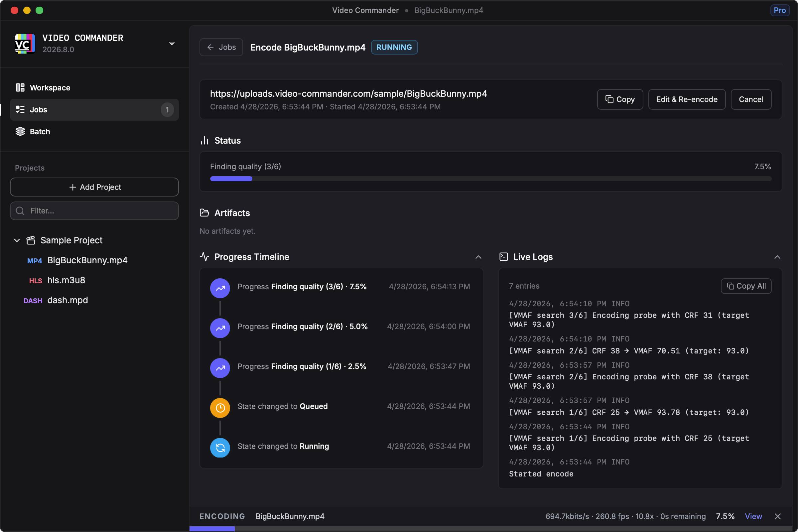Click the Status bar-chart icon
The image size is (798, 532).
[x=204, y=140]
